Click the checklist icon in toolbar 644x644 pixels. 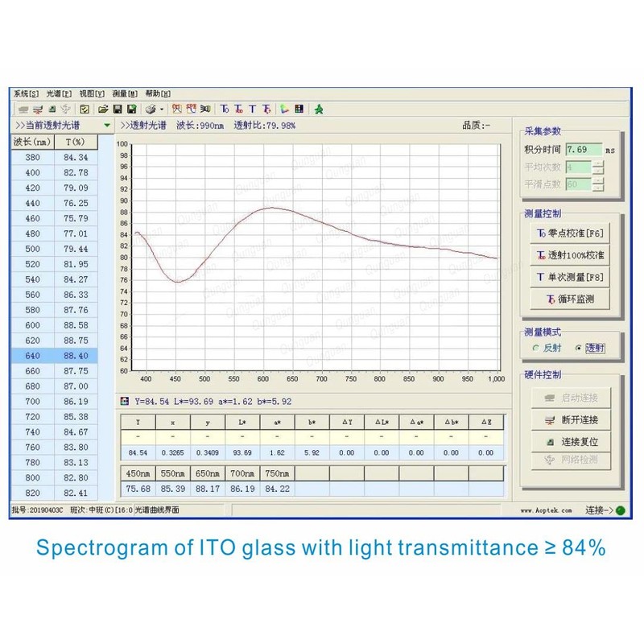click(x=84, y=109)
